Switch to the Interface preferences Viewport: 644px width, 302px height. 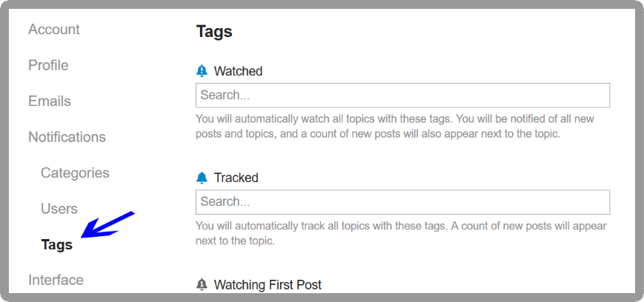[x=56, y=280]
